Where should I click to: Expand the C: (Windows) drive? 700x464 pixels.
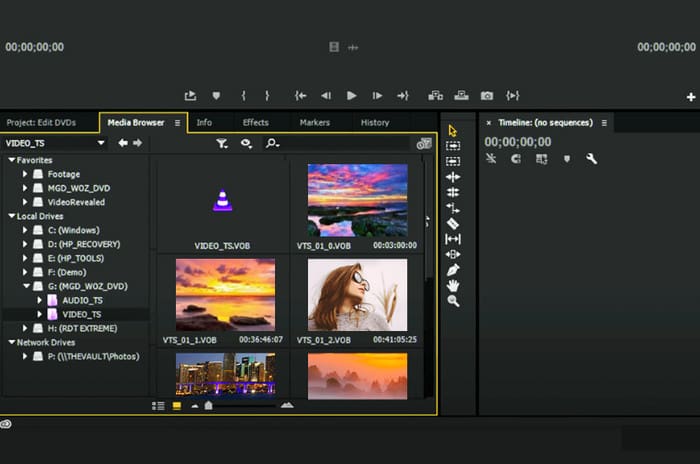[25, 230]
